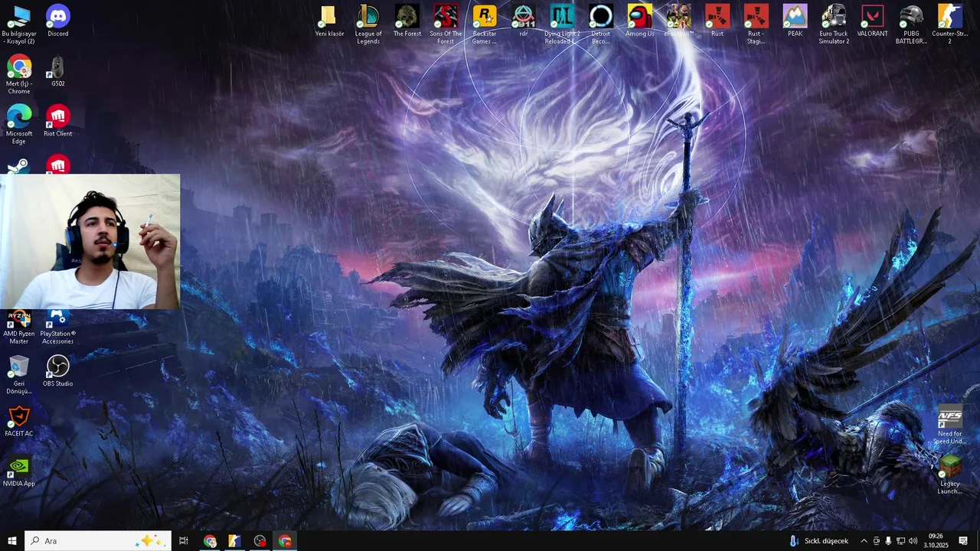Select Detroit Become Human icon

click(x=601, y=24)
